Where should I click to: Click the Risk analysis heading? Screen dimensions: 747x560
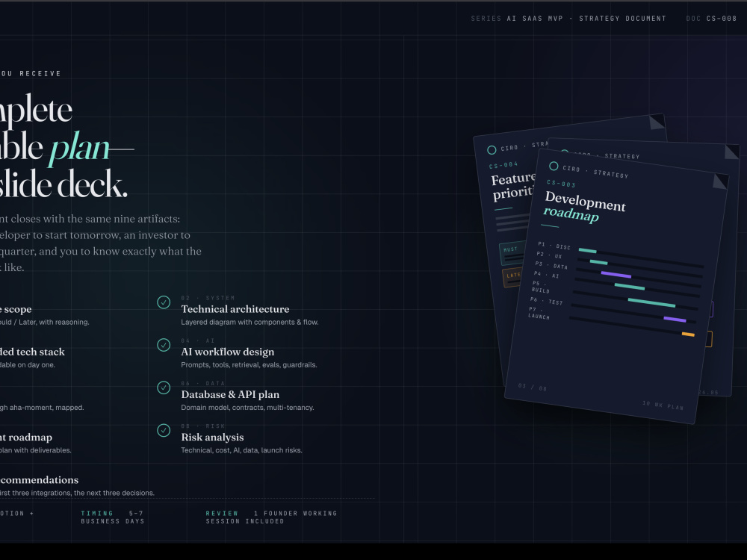pyautogui.click(x=212, y=437)
